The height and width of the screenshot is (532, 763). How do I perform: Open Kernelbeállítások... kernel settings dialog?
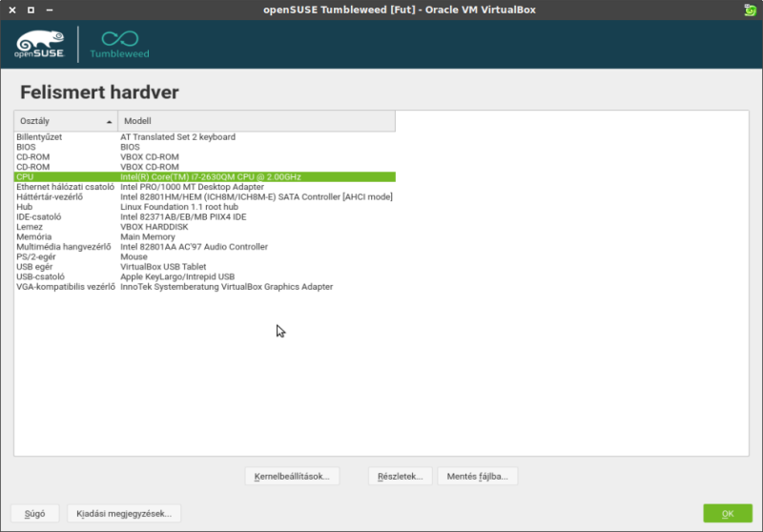(x=292, y=476)
